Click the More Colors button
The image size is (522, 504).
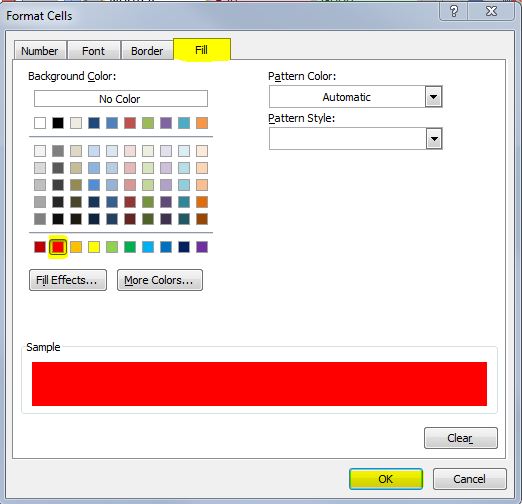[160, 280]
